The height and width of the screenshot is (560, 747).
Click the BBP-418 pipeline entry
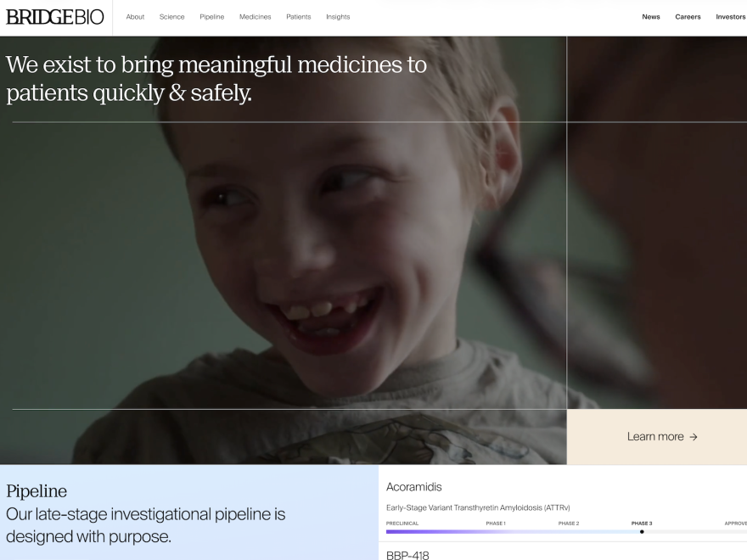pos(407,555)
